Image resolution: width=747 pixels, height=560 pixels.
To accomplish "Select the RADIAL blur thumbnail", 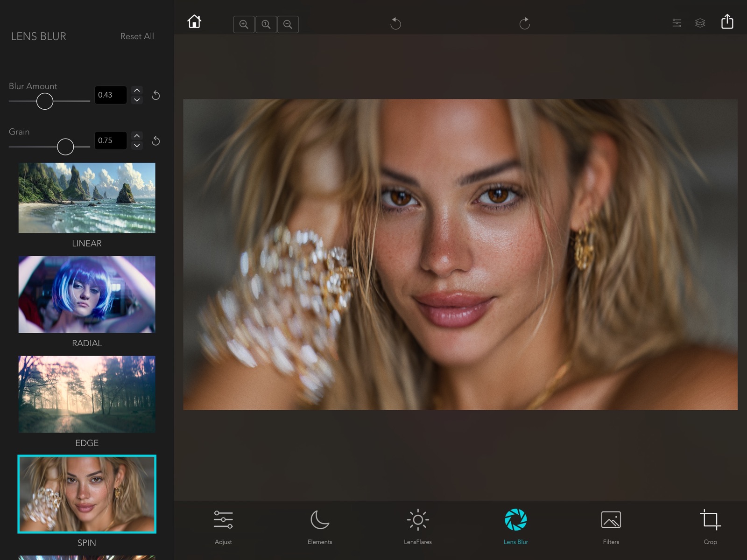I will coord(87,294).
